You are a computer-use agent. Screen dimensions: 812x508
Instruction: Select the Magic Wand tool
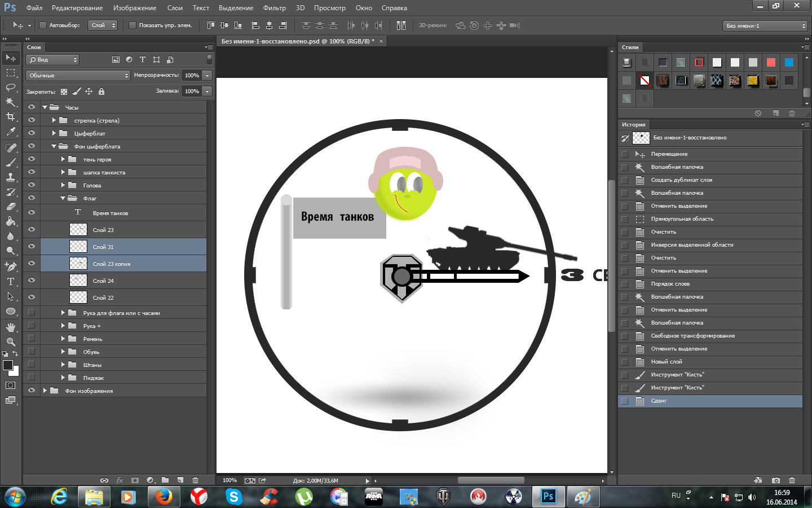[11, 102]
